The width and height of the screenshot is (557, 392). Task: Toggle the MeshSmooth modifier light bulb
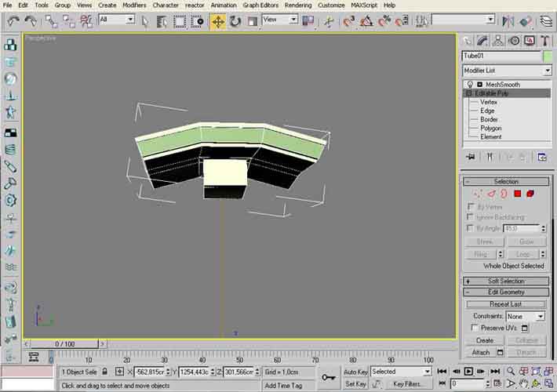pyautogui.click(x=470, y=85)
